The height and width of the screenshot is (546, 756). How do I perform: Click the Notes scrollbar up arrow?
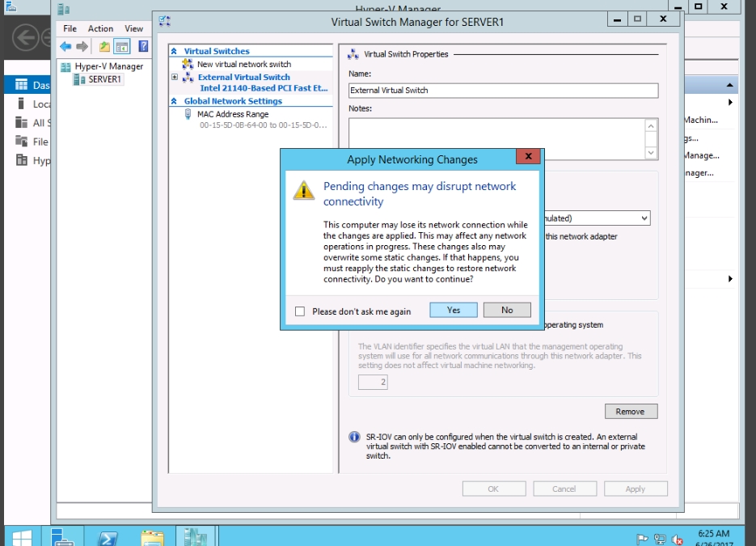[651, 126]
